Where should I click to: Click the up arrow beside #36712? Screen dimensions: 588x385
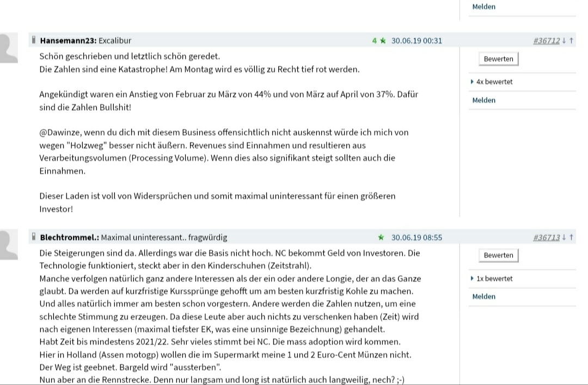coord(570,40)
